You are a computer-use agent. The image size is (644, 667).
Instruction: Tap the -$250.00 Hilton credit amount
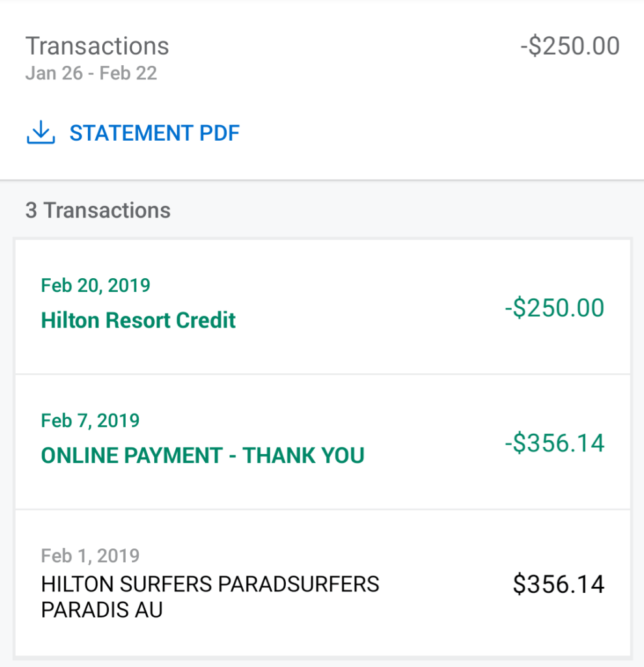pyautogui.click(x=554, y=307)
